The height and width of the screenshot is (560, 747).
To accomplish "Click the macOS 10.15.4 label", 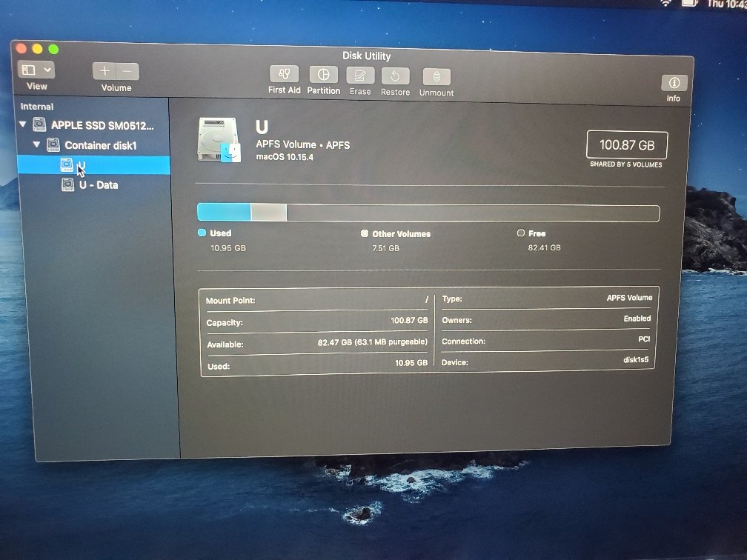I will coord(285,157).
